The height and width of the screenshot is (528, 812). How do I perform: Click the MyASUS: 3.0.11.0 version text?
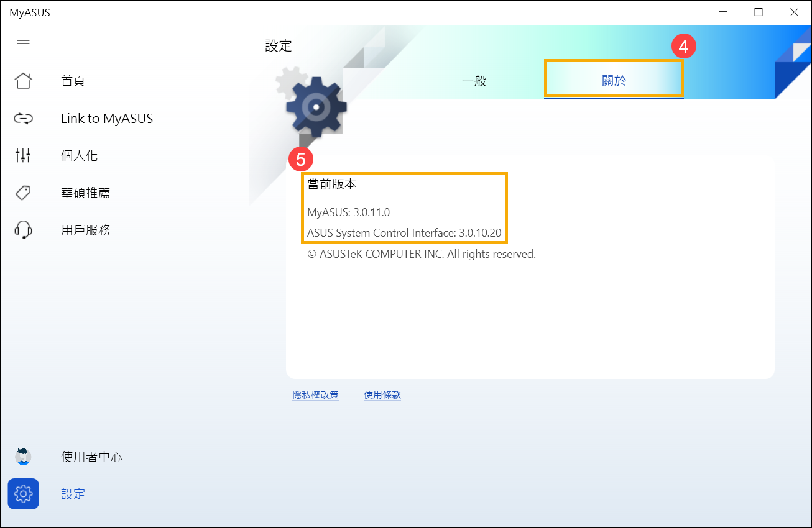click(x=348, y=212)
